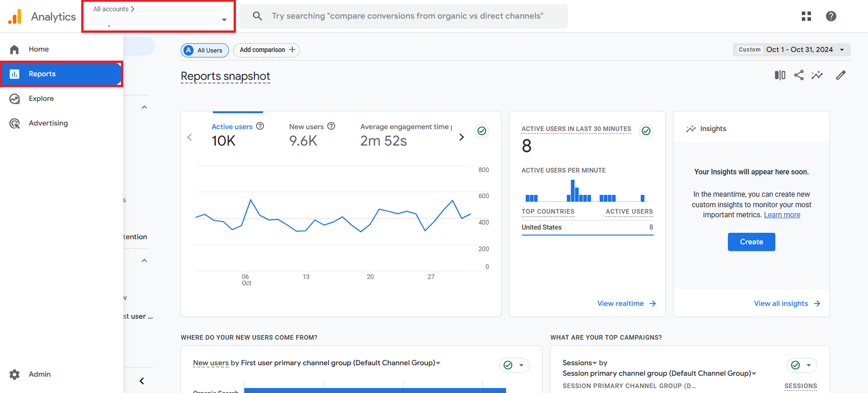Viewport: 868px width, 393px height.
Task: Share this report via share icon
Action: click(x=799, y=75)
